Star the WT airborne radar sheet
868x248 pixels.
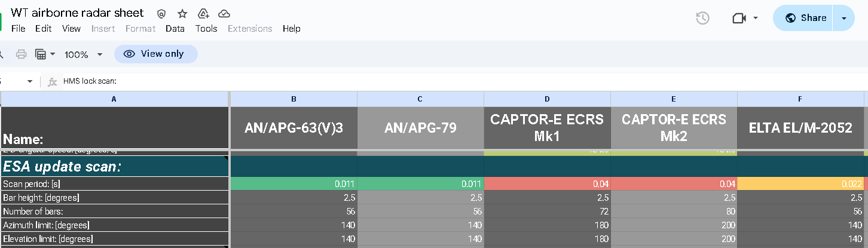[182, 14]
